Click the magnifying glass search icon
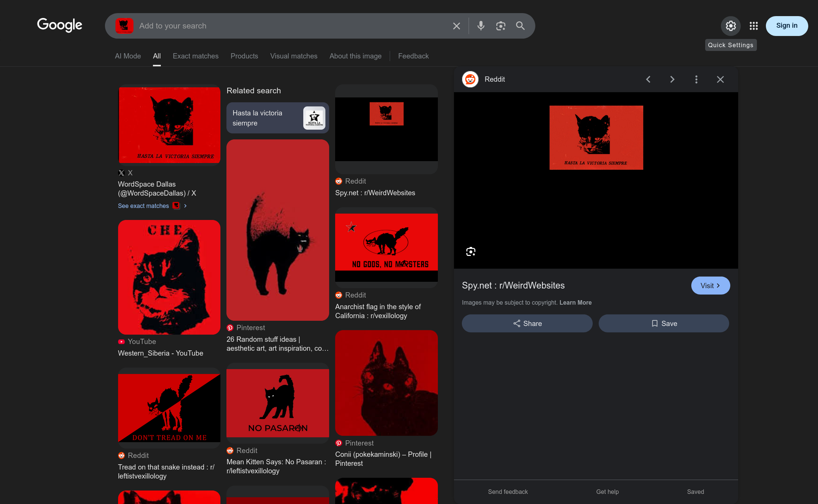This screenshot has height=504, width=818. [520, 26]
